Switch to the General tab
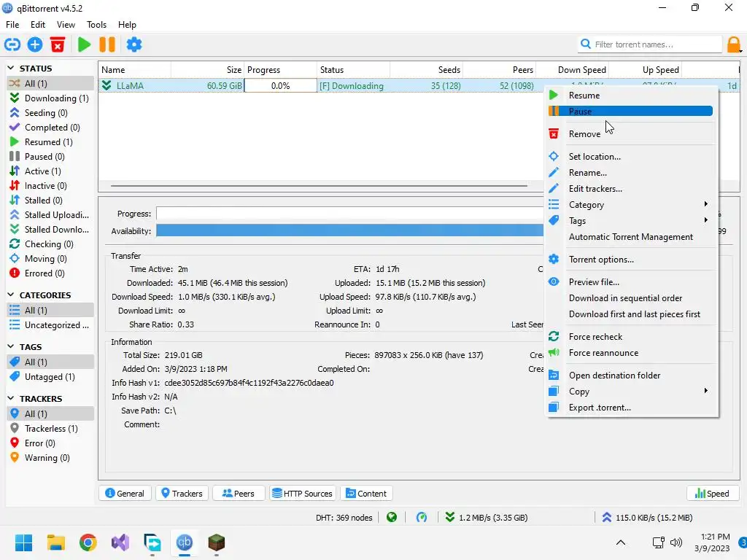747x560 pixels. pos(125,494)
